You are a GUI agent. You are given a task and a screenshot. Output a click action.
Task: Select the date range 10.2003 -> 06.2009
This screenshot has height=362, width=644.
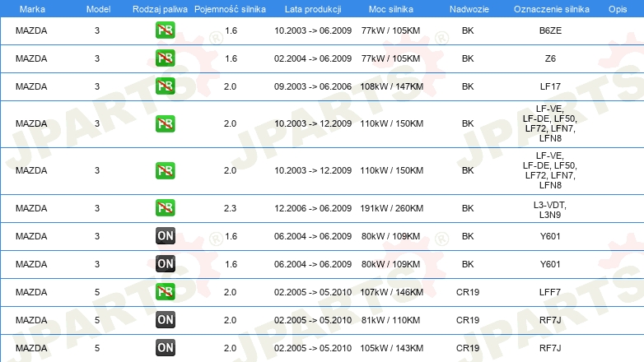313,30
